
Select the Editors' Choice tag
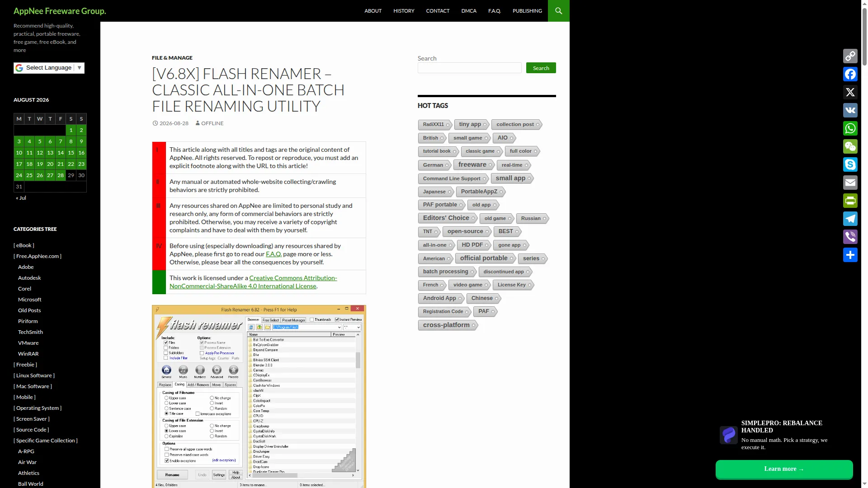447,218
